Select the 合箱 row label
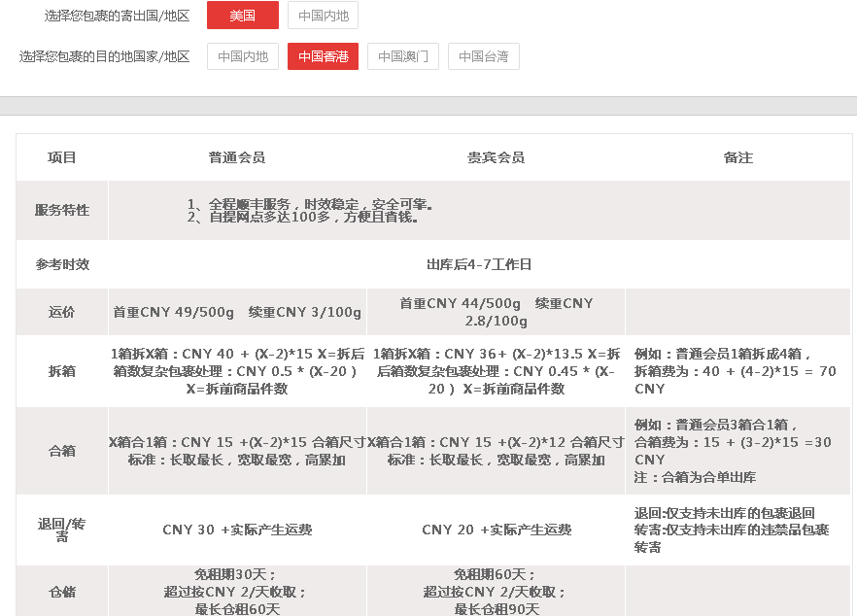The image size is (857, 616). tap(62, 451)
